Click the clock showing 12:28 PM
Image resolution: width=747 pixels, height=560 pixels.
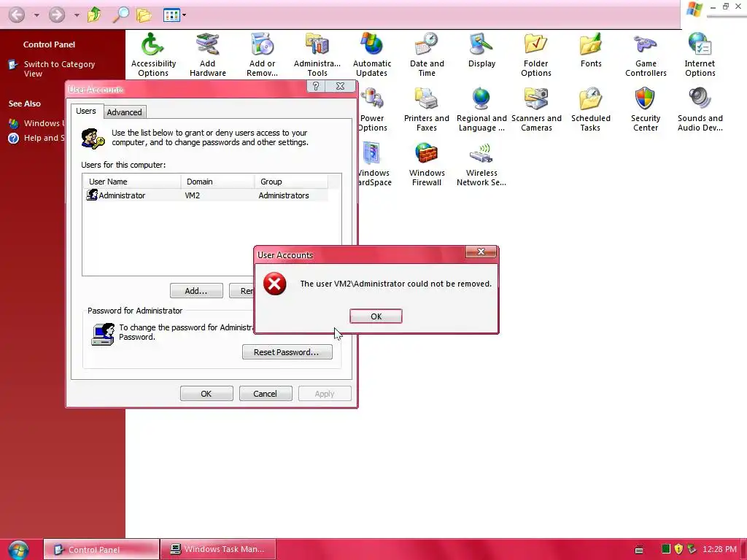pos(719,549)
